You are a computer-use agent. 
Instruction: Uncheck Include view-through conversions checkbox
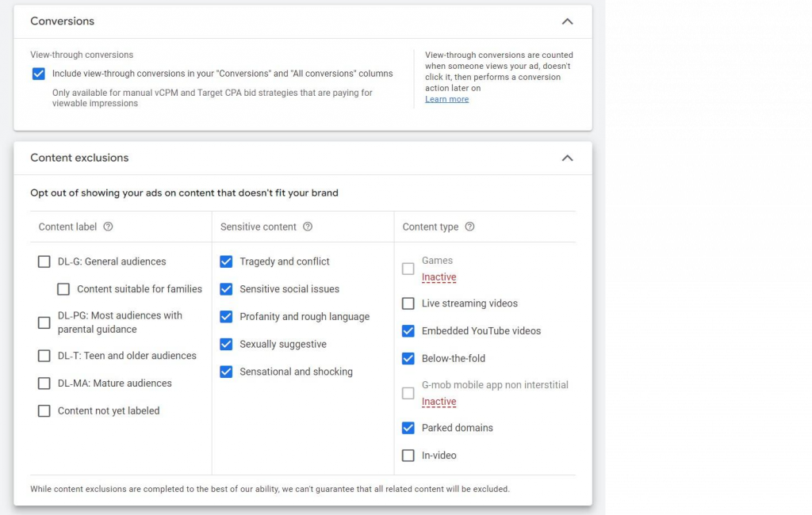39,74
